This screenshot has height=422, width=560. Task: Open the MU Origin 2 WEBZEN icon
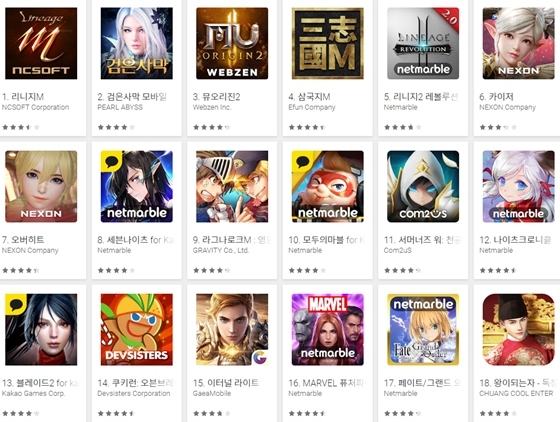pos(232,43)
